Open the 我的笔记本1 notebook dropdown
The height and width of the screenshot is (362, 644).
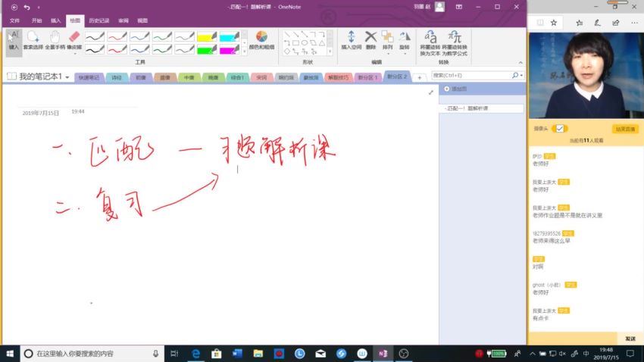click(67, 77)
